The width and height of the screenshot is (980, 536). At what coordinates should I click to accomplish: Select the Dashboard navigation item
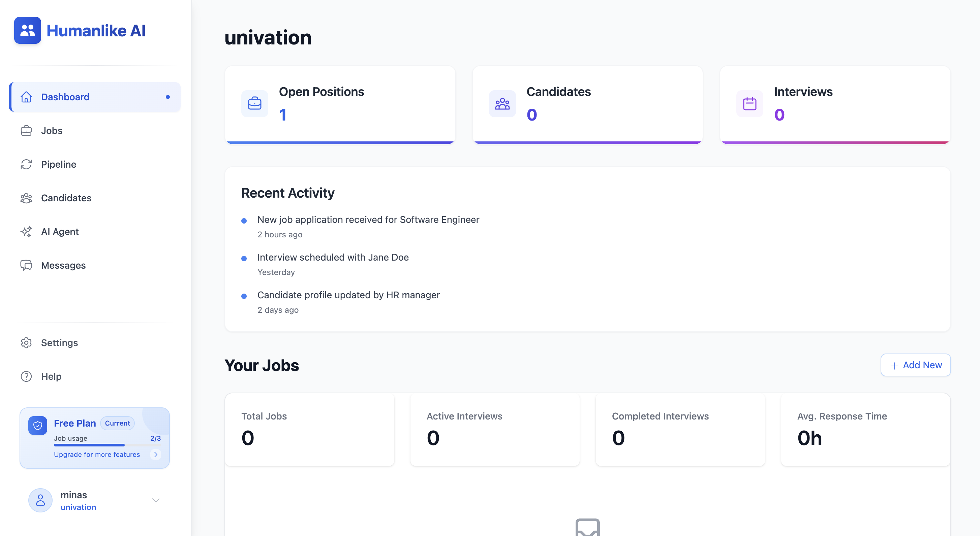pos(65,97)
